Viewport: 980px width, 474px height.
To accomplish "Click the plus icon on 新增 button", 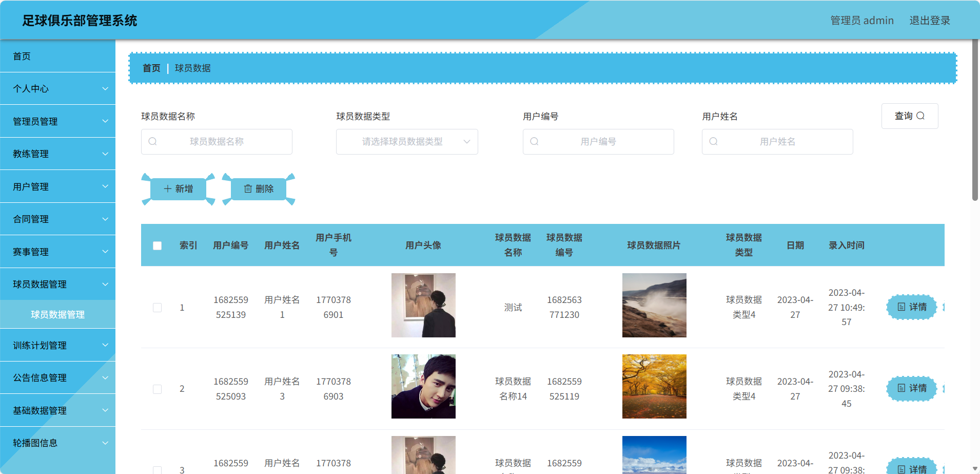I will [x=167, y=189].
